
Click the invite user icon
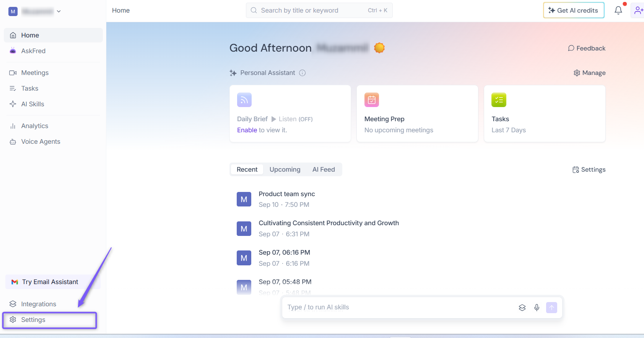[x=638, y=10]
